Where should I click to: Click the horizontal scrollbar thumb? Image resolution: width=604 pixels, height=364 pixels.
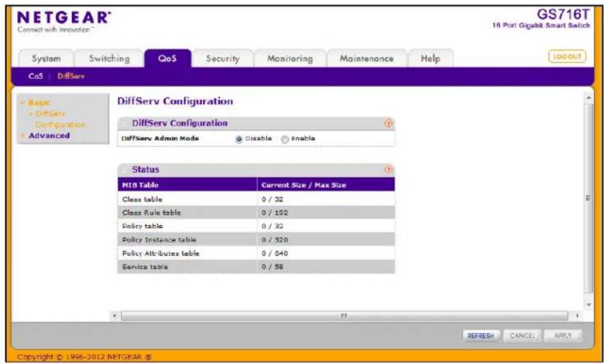(345, 315)
